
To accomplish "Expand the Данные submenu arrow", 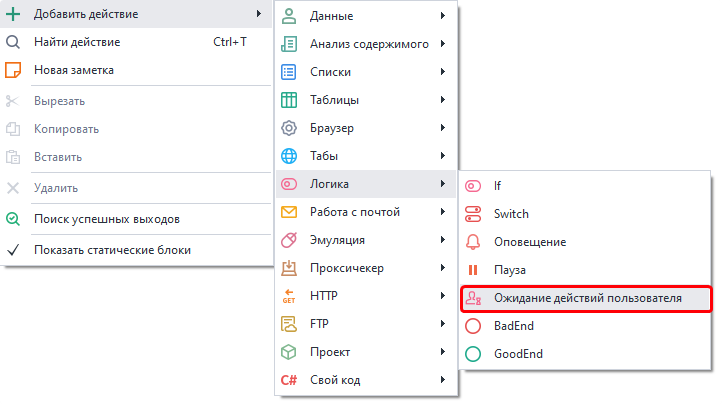I will pyautogui.click(x=442, y=16).
